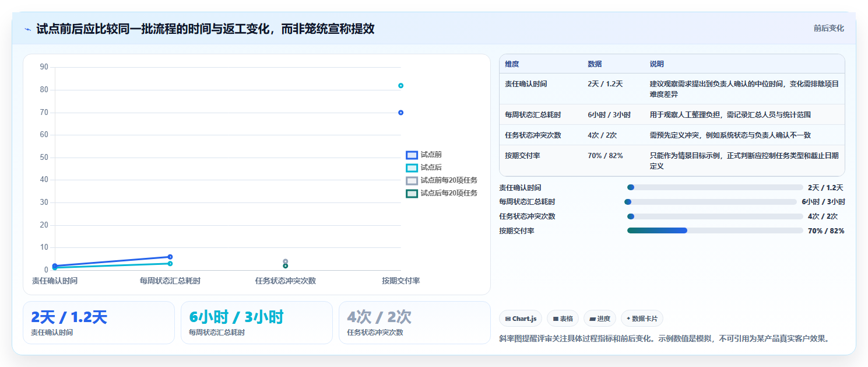This screenshot has width=868, height=367.
Task: Click the 每周状态汇总耗时 x-axis label
Action: pos(170,281)
